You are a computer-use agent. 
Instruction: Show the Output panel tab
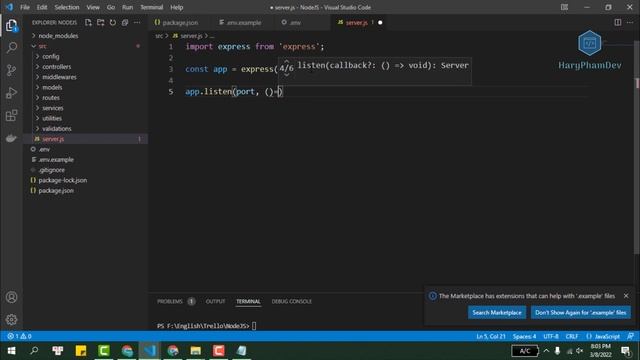(x=215, y=301)
